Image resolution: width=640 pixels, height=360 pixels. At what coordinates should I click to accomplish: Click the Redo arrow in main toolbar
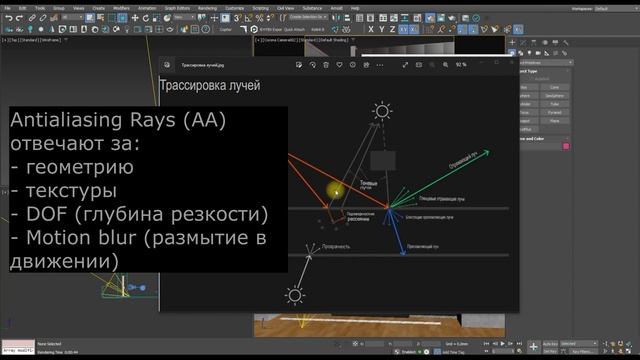(19, 18)
